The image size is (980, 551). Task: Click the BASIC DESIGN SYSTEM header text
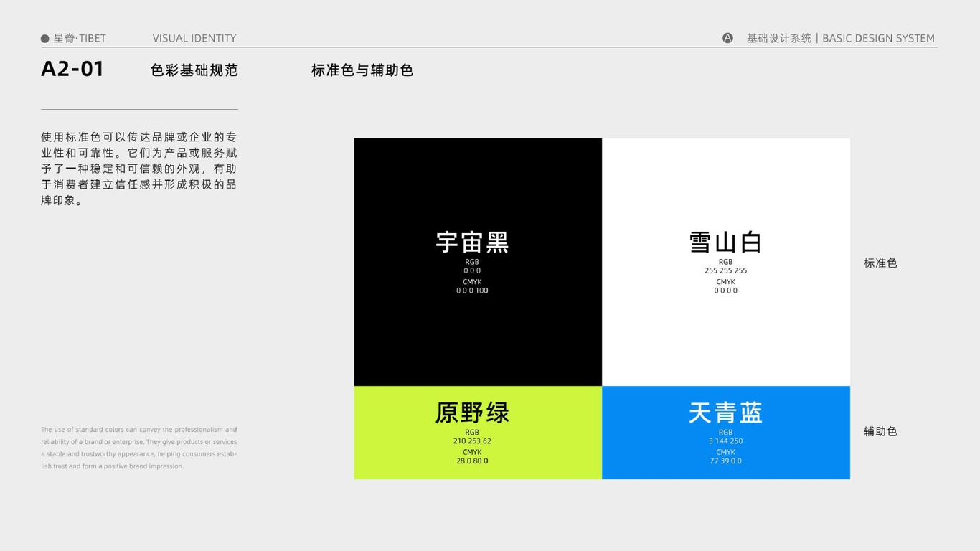click(879, 39)
